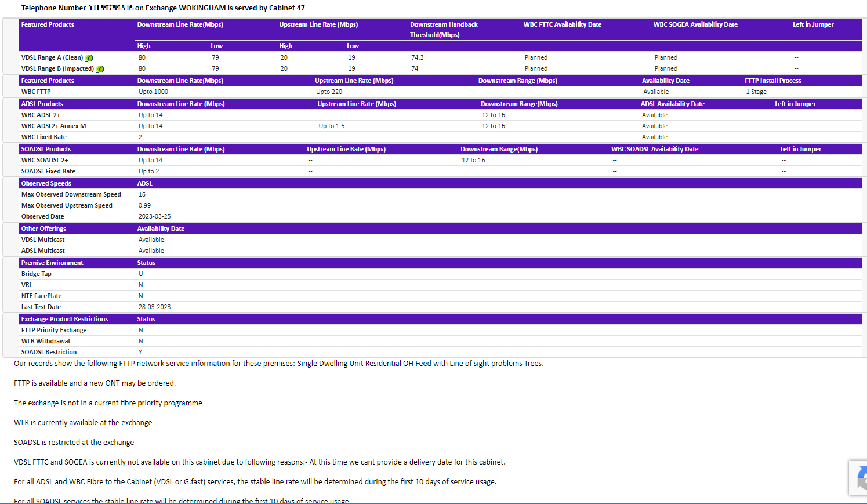Click the WBC FTTC Availability Date column header
The height and width of the screenshot is (504, 867).
(x=562, y=24)
